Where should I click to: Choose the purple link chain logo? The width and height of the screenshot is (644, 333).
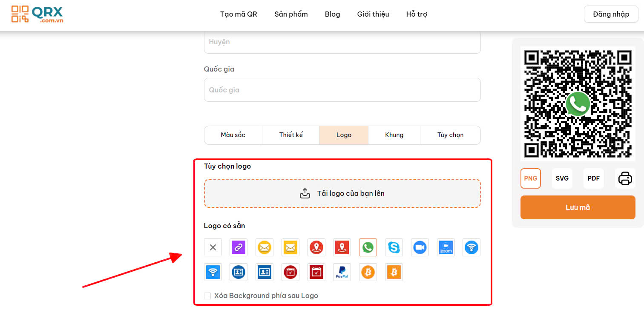click(x=239, y=247)
